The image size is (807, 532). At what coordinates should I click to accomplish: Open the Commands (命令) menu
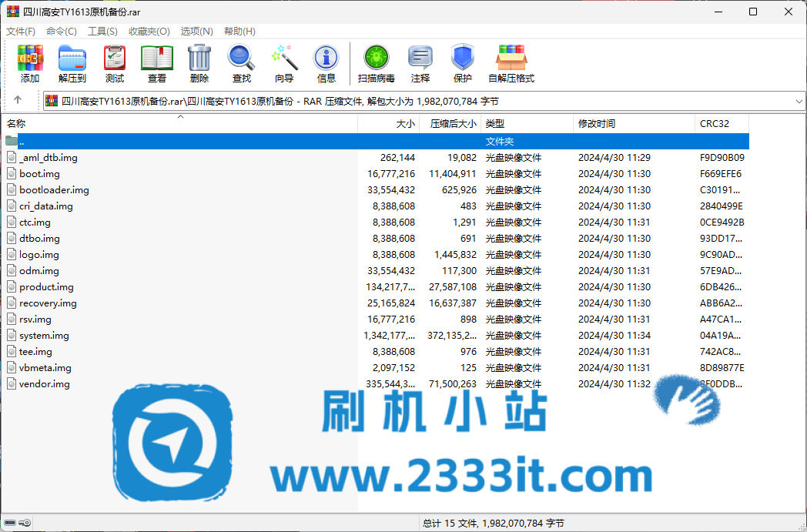click(x=62, y=32)
